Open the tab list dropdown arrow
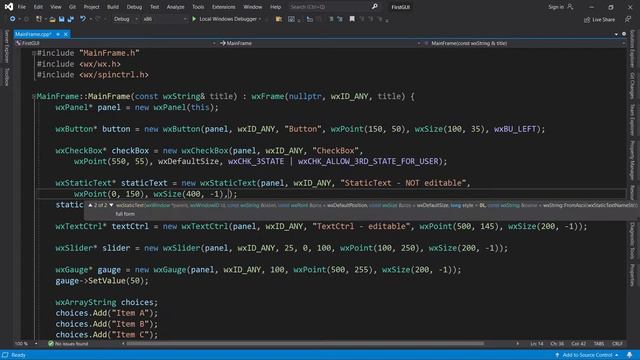The image size is (640, 360). [616, 34]
